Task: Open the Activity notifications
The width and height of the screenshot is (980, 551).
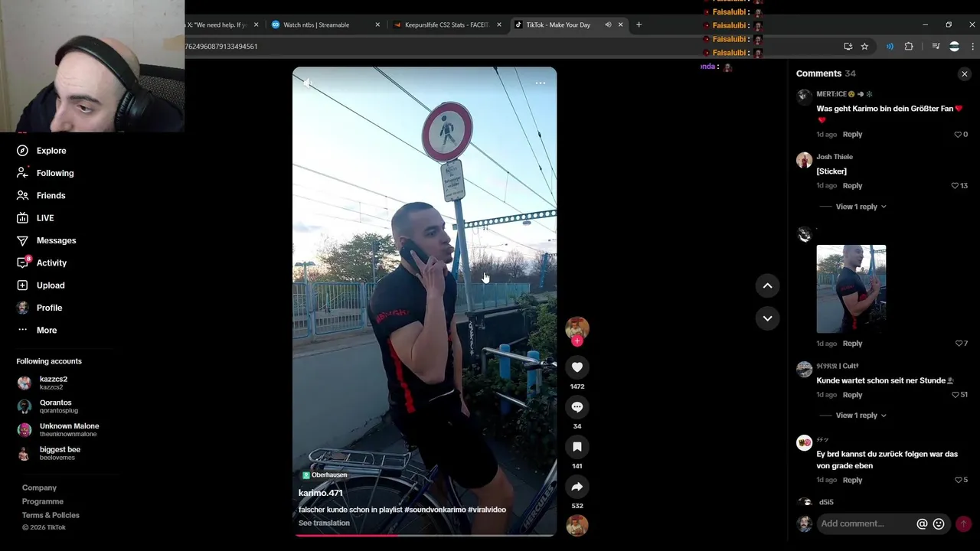Action: [x=42, y=262]
